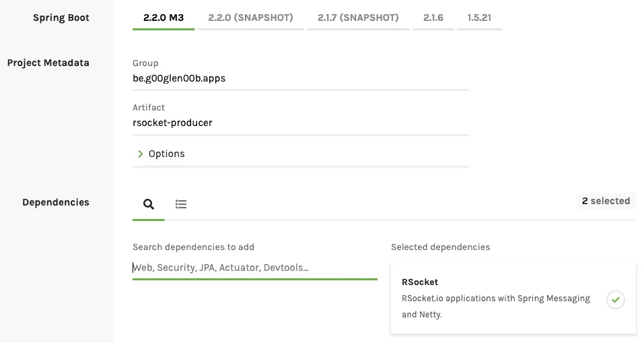Click the Artifact field label

point(148,107)
